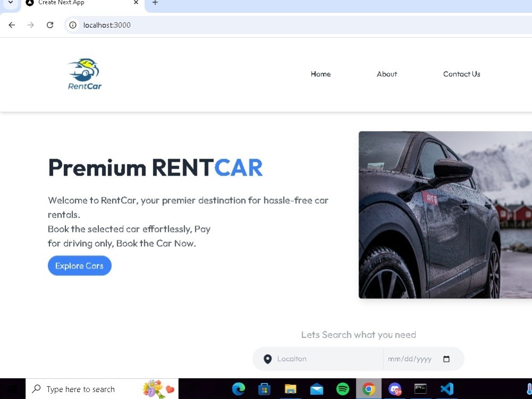Open the tab search dropdown chevron
Screen dimensions: 532x399
(x=11, y=3)
